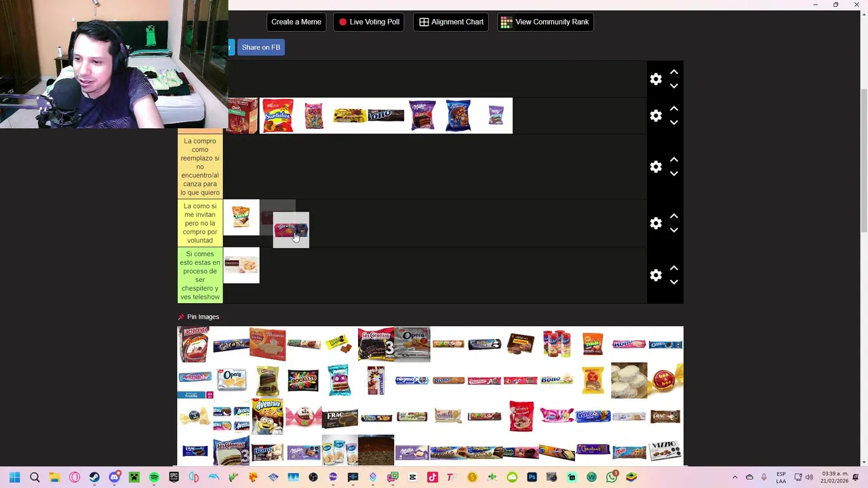Move 'Si comes esto' row down
This screenshot has height=488, width=868.
click(x=674, y=282)
